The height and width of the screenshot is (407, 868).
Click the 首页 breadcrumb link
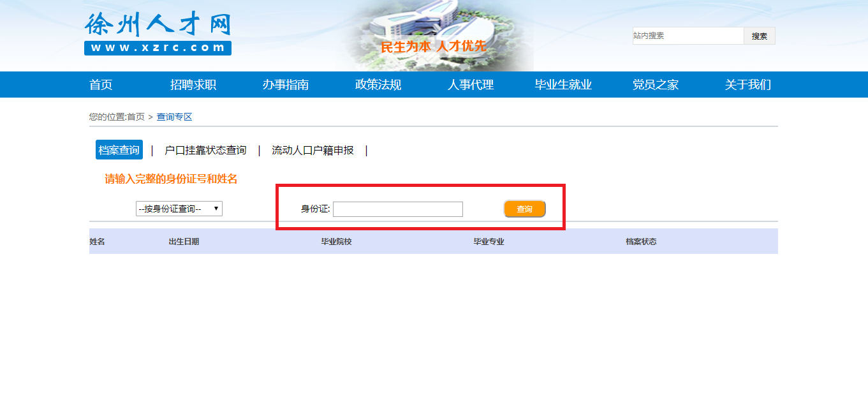click(x=136, y=117)
